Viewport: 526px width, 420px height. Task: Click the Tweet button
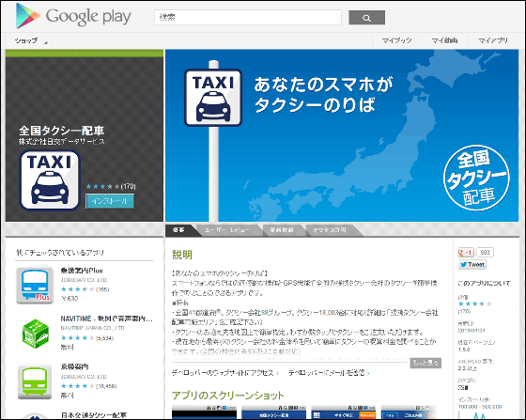coord(472,264)
